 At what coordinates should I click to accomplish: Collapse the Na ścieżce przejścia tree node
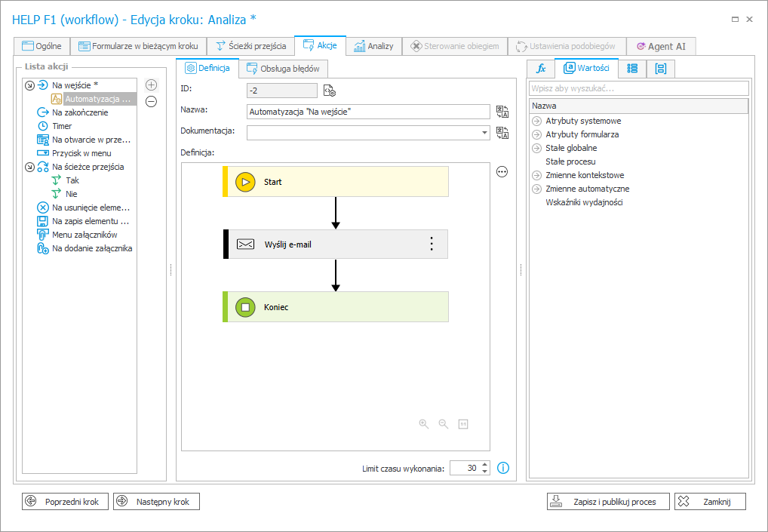click(x=29, y=167)
